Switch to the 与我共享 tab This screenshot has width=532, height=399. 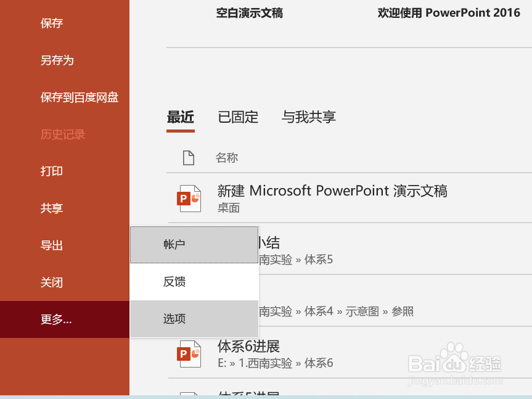pyautogui.click(x=309, y=117)
